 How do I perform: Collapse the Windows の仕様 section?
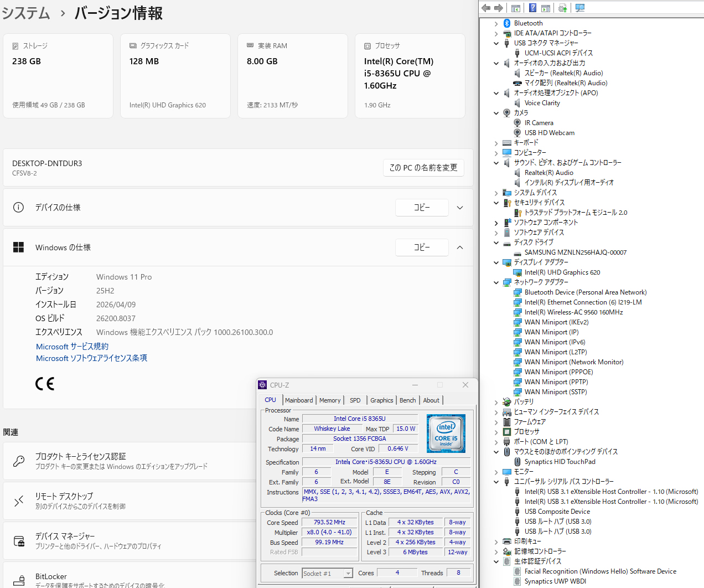point(460,247)
